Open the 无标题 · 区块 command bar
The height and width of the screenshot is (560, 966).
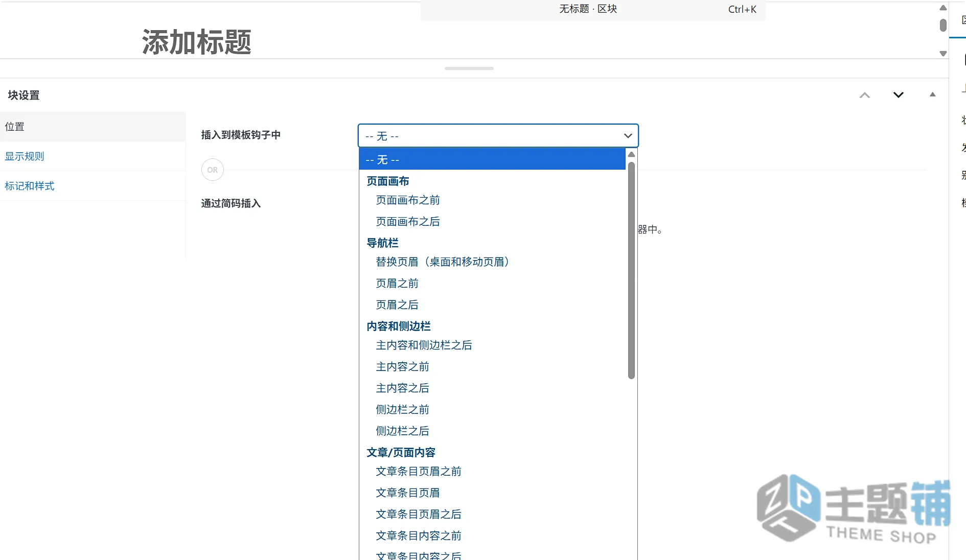coord(593,10)
